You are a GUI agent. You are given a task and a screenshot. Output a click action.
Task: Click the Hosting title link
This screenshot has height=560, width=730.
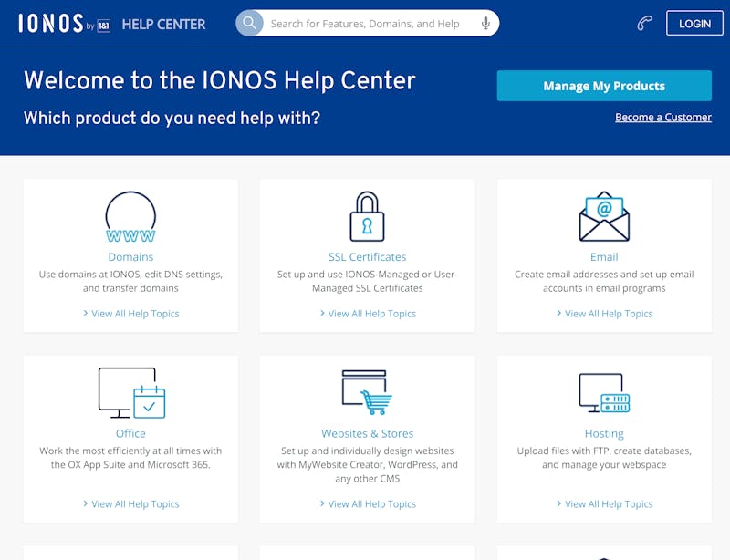(604, 434)
